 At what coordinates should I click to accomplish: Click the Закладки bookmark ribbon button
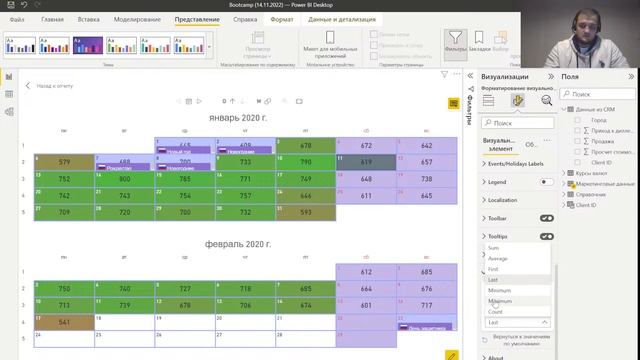(x=479, y=42)
